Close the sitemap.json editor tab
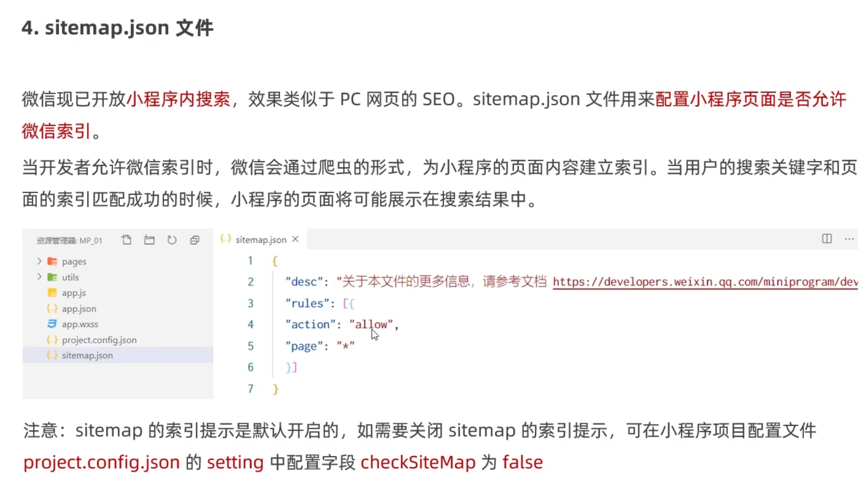This screenshot has width=868, height=485. click(295, 239)
